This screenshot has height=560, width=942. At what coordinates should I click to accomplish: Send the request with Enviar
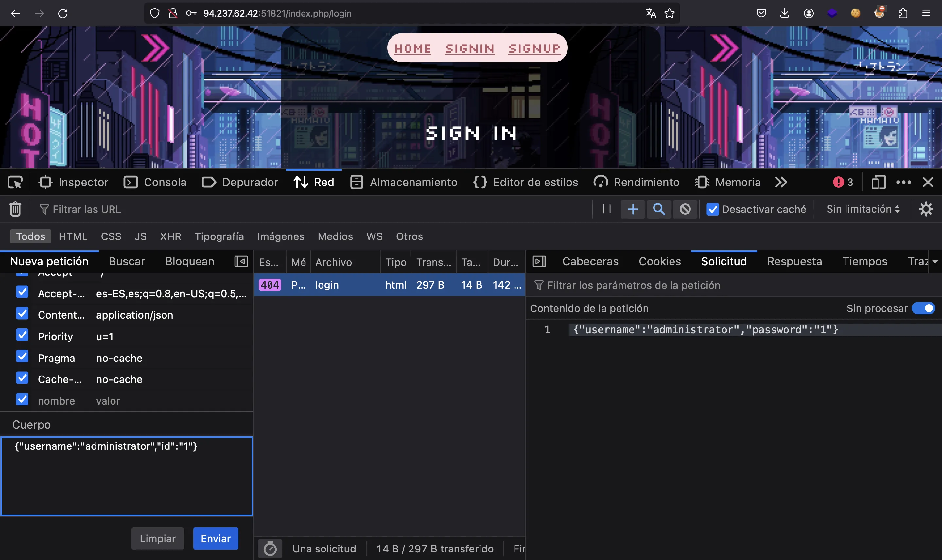pos(216,538)
